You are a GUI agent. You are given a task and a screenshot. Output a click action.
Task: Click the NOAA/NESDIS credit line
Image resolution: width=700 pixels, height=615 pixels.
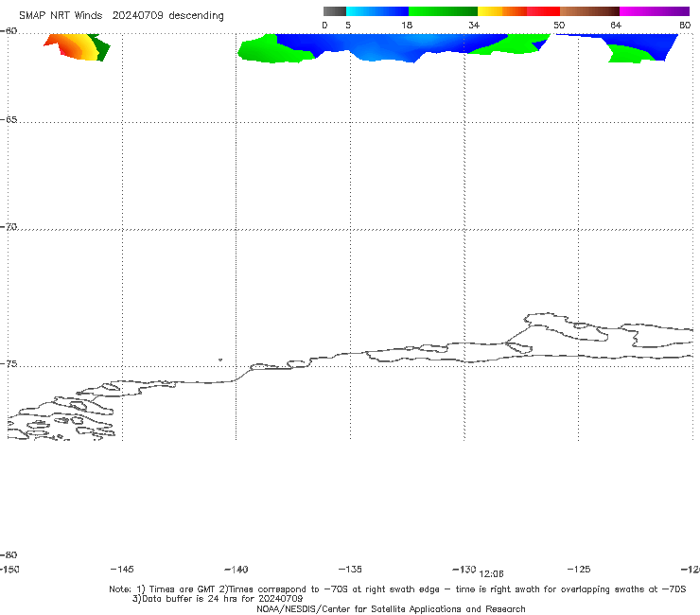pos(391,608)
